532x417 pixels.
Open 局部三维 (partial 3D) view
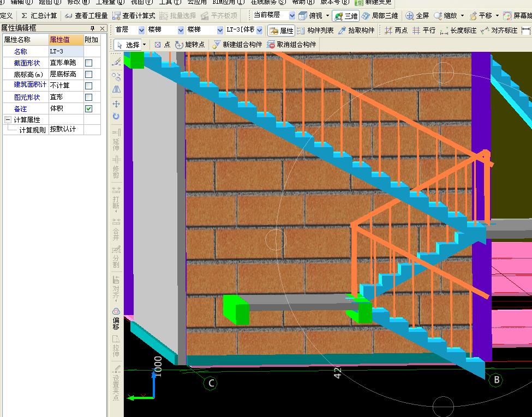[x=380, y=16]
